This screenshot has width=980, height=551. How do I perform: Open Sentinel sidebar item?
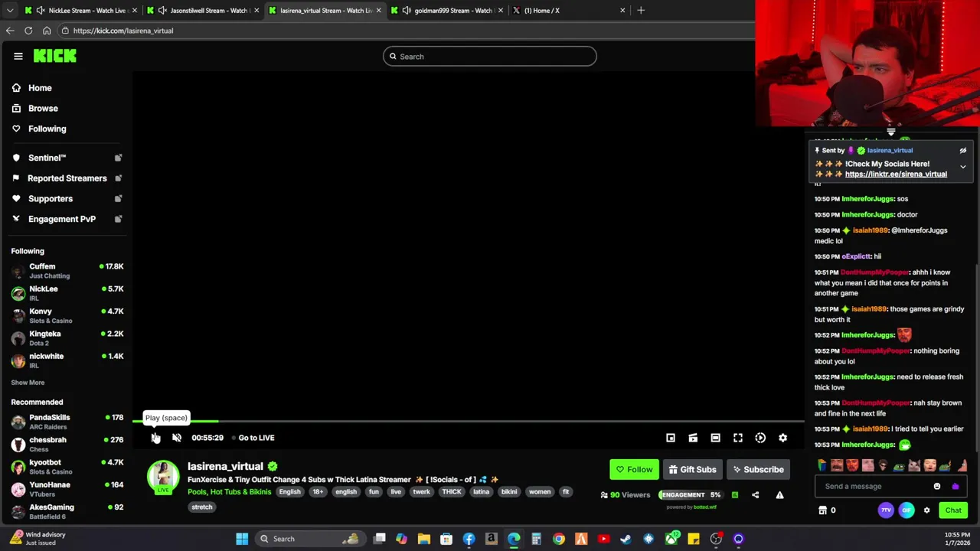(47, 158)
